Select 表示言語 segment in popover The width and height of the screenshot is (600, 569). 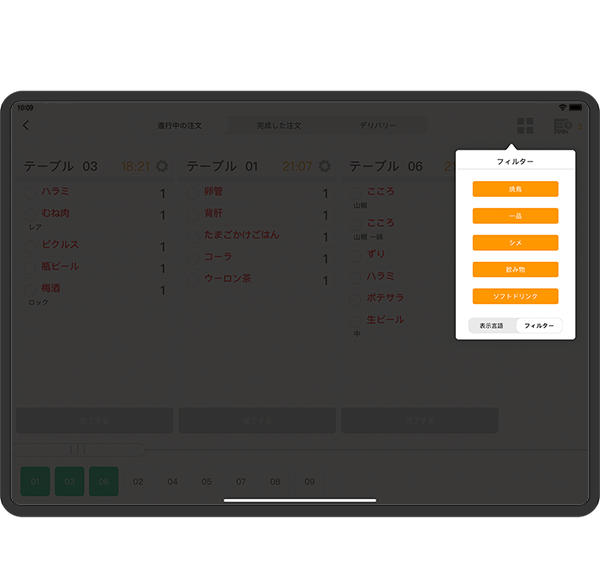tap(492, 326)
